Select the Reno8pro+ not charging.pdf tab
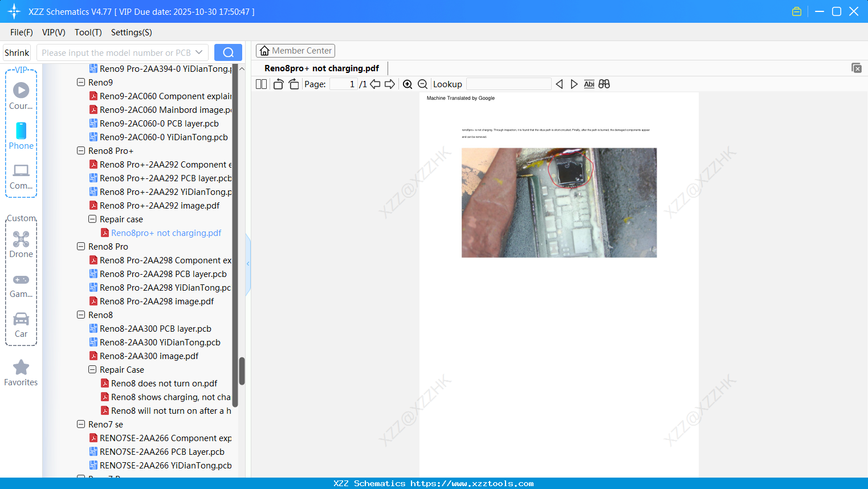Screen dimensions: 868x489 [x=321, y=68]
